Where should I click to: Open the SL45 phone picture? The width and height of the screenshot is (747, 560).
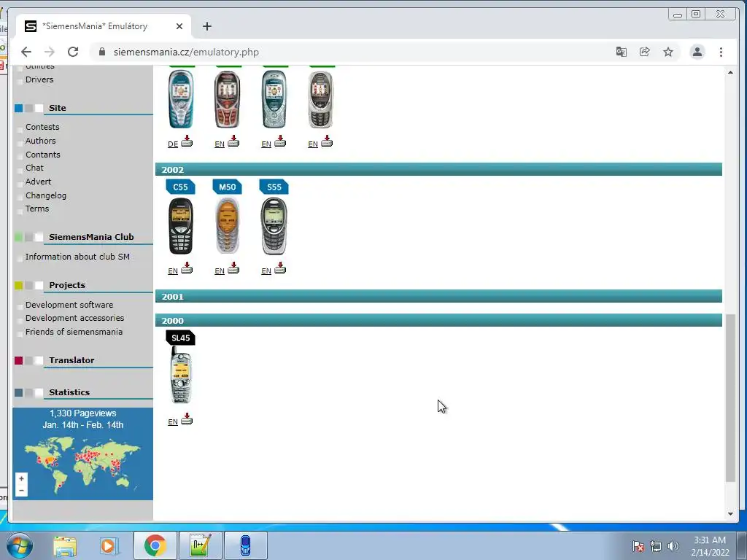(x=181, y=375)
